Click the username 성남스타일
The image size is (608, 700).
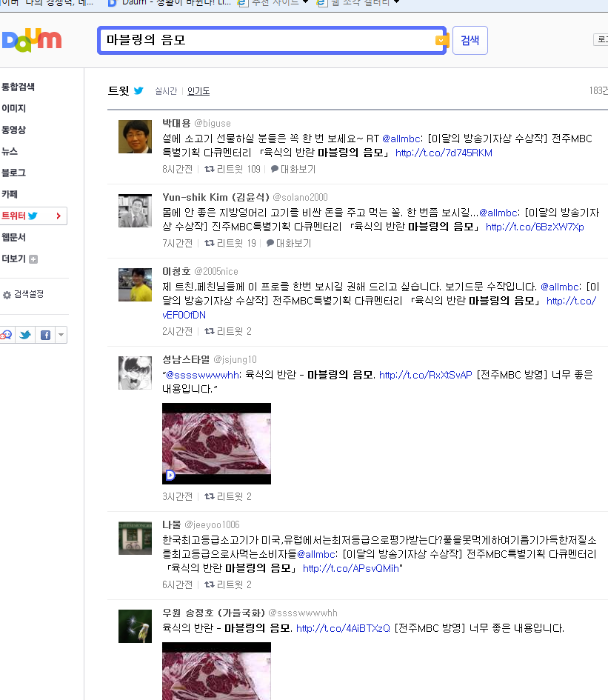(186, 359)
